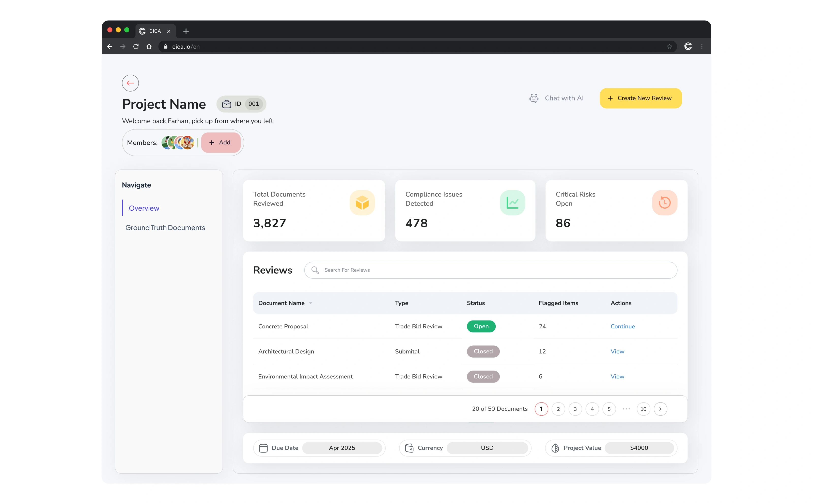Go to next page with chevron arrow
Viewport: 813px width, 504px height.
[660, 409]
